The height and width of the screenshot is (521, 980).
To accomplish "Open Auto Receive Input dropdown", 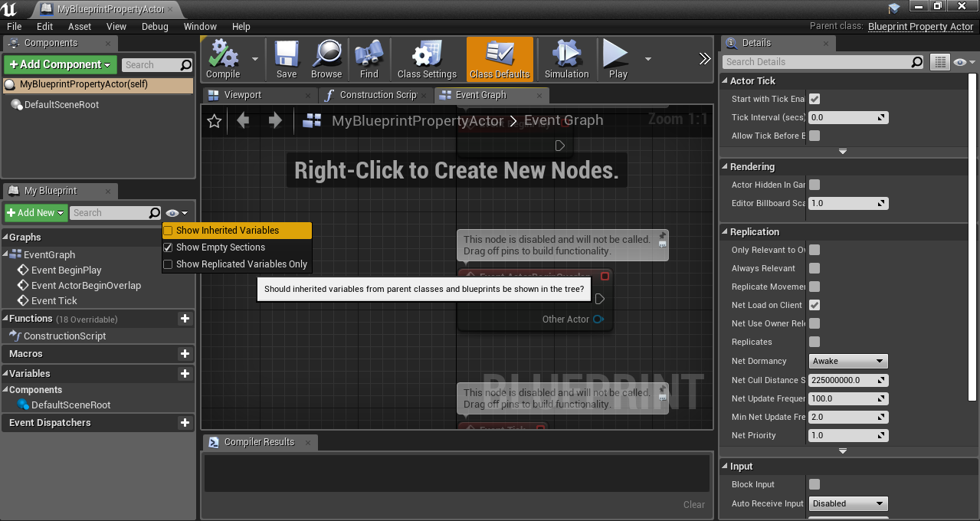I will [x=848, y=503].
